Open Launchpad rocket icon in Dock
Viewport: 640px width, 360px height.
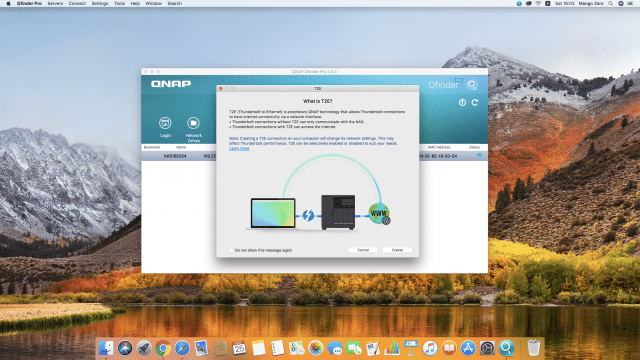coord(144,348)
